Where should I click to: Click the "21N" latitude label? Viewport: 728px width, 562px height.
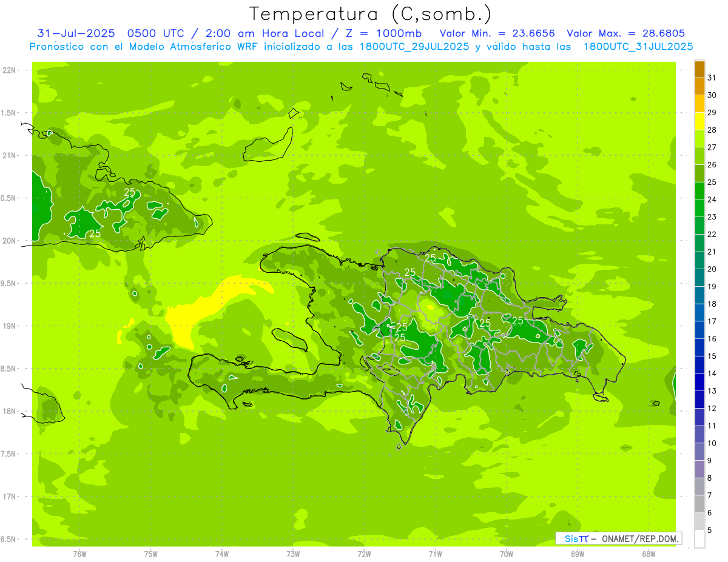10,155
